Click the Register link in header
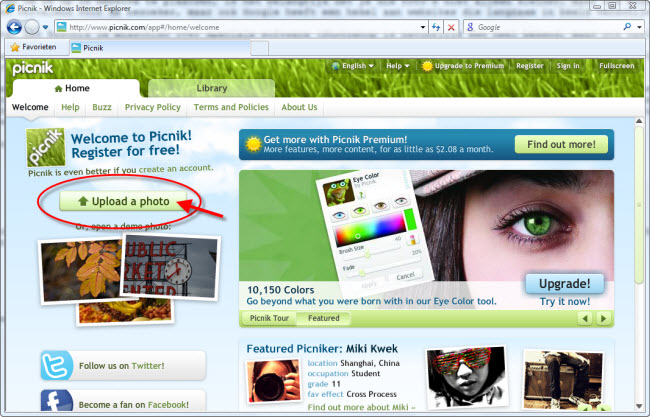 (x=529, y=65)
